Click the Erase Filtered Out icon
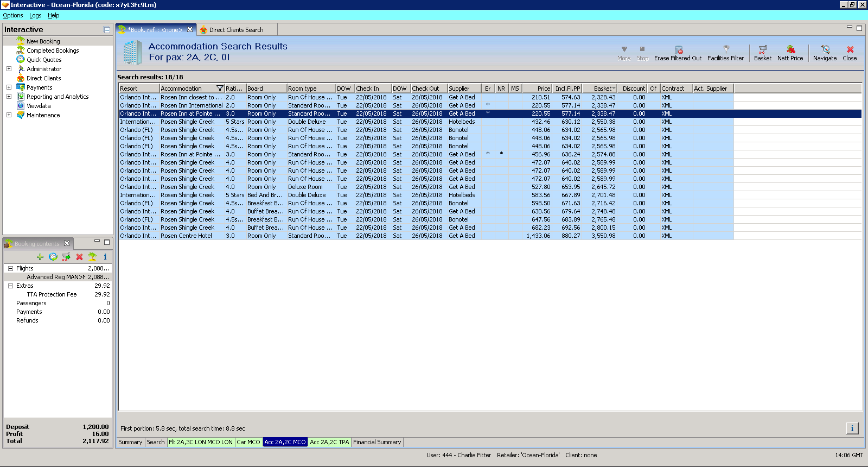Screen dimensions: 868x467 [x=678, y=49]
